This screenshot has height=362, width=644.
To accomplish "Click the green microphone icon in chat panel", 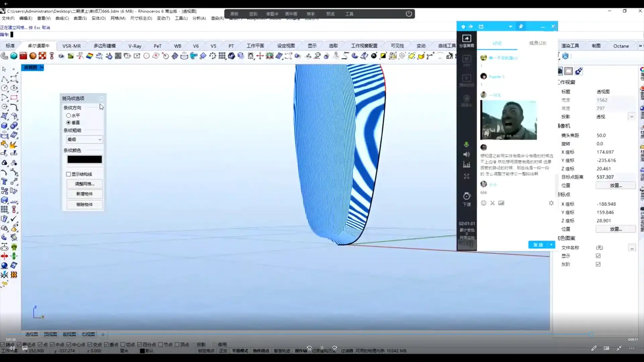I will point(466,144).
